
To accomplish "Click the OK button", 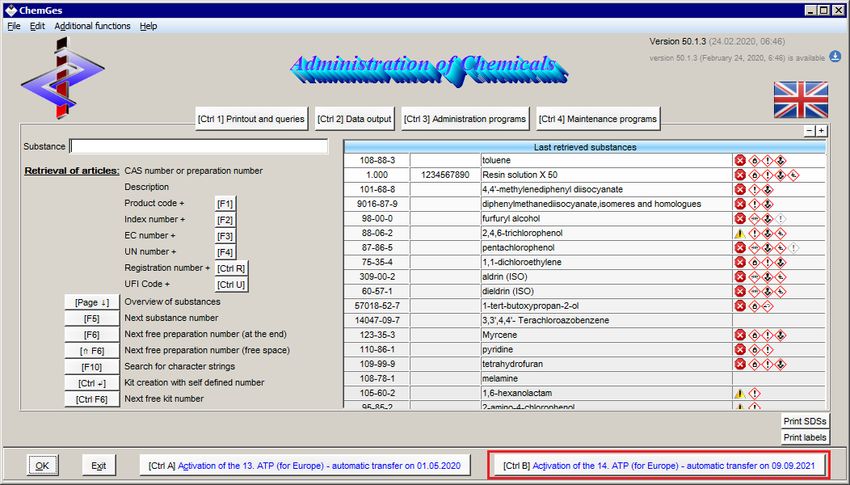I will pyautogui.click(x=42, y=465).
